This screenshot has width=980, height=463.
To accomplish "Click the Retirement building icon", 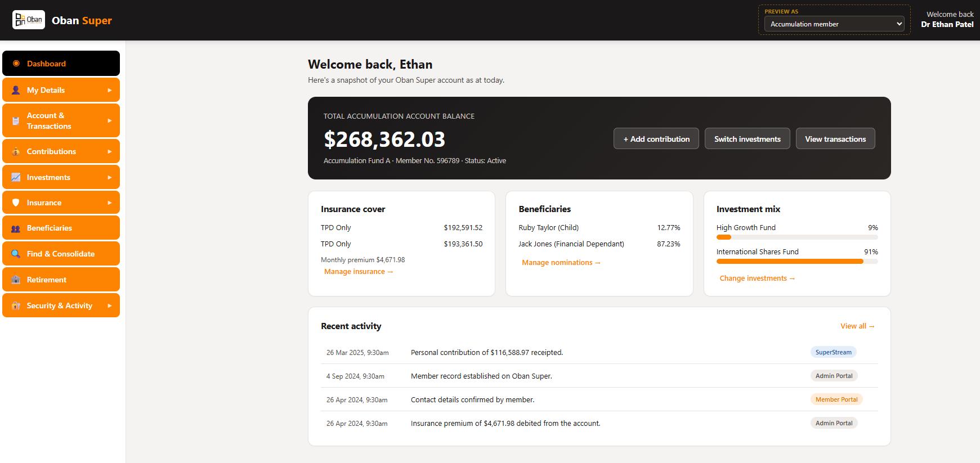I will [16, 280].
